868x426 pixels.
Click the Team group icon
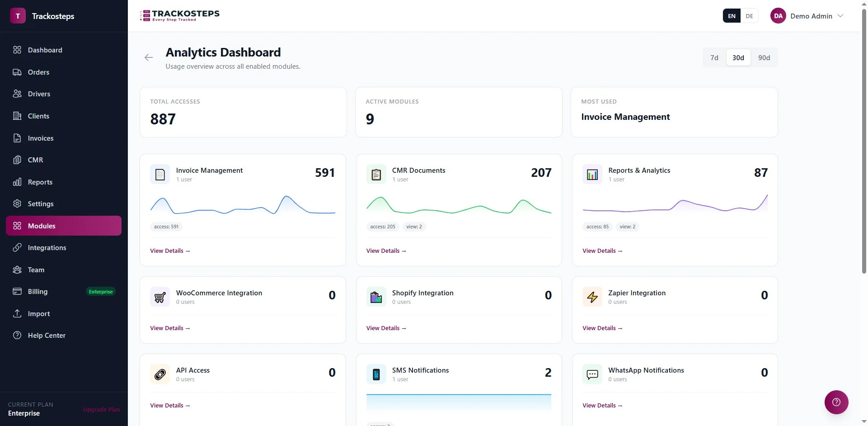(x=17, y=270)
